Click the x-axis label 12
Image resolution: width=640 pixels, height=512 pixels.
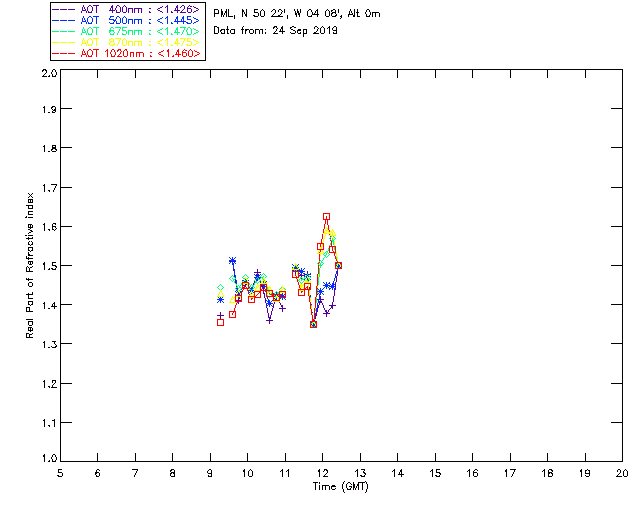click(x=323, y=473)
